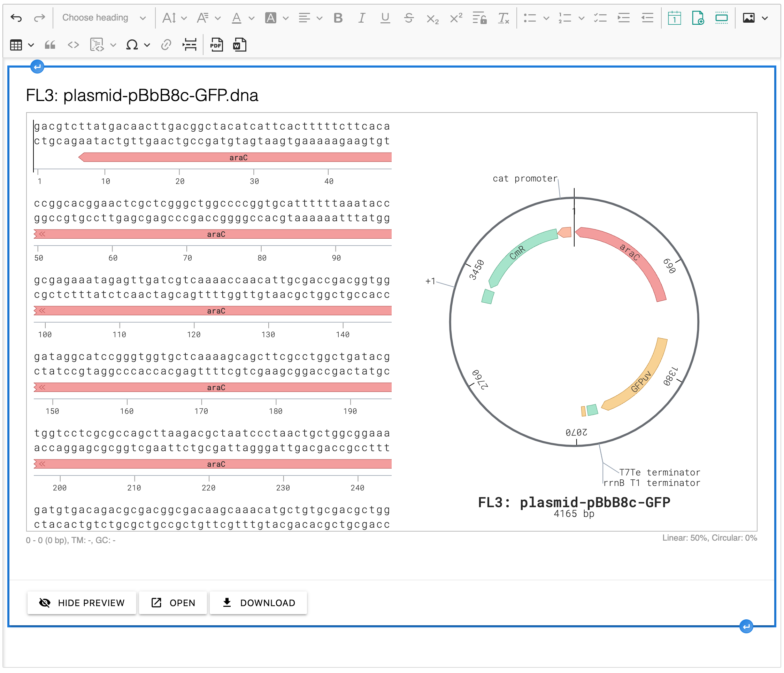This screenshot has height=673, width=784.
Task: Click the insert image icon
Action: click(x=748, y=18)
